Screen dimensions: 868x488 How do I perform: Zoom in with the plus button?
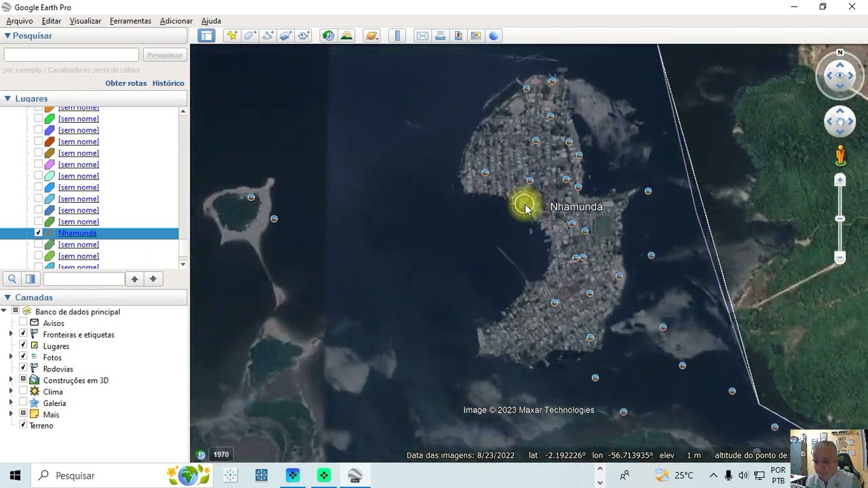[840, 180]
